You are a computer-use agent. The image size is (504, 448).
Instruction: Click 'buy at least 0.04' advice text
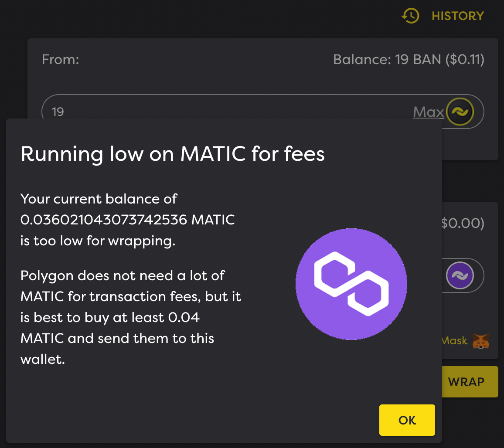click(142, 318)
